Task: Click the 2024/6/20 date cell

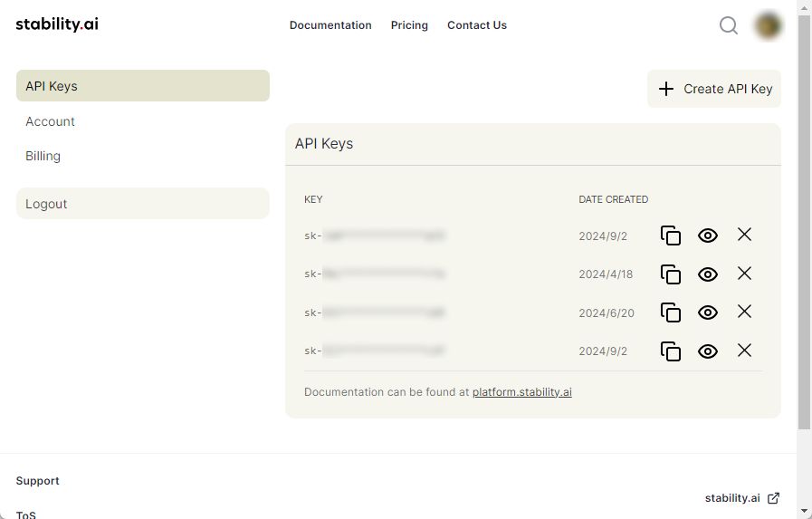Action: click(x=607, y=312)
